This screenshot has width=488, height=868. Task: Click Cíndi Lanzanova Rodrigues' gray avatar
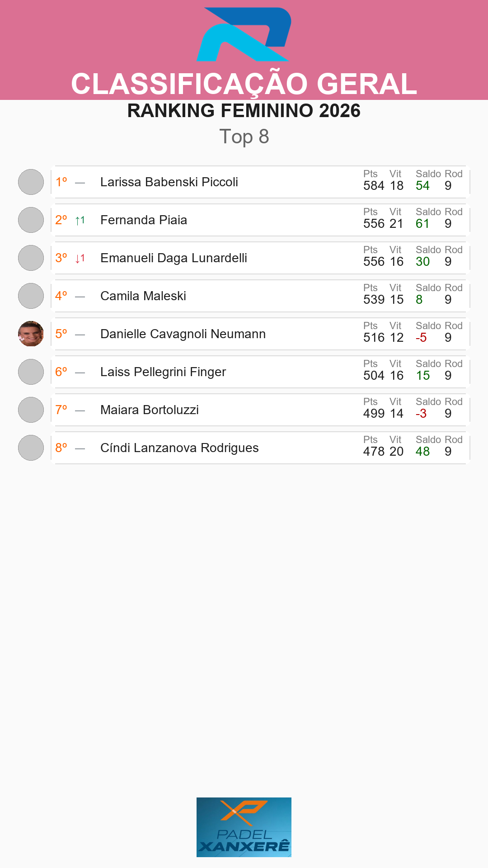pos(31,448)
